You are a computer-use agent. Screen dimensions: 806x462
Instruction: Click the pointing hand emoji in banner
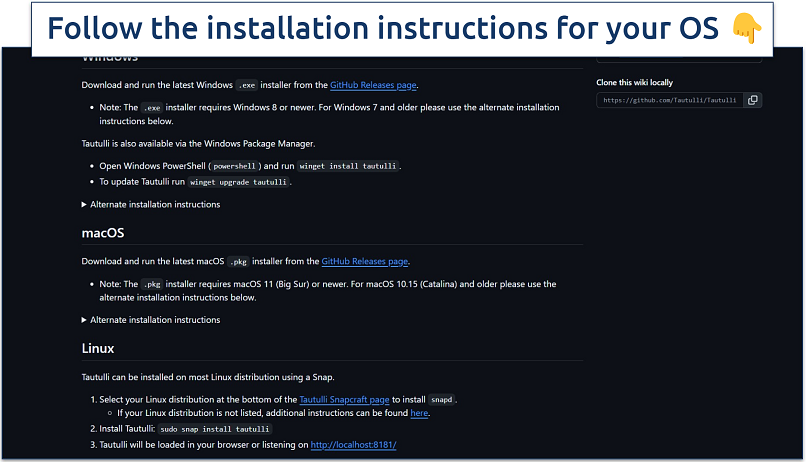tap(745, 29)
